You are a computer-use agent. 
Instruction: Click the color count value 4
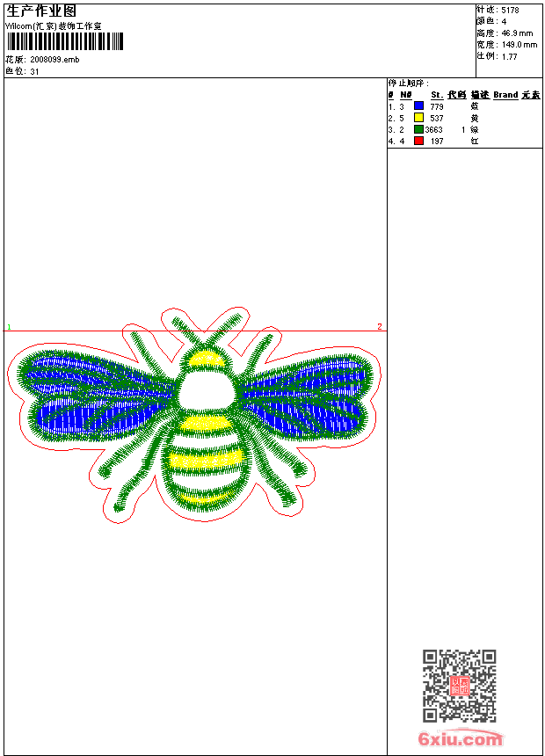[504, 22]
